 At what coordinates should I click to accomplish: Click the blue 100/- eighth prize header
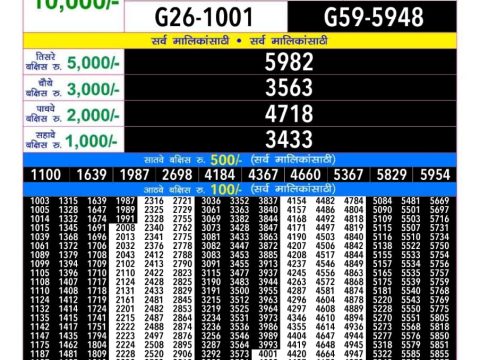(x=240, y=190)
